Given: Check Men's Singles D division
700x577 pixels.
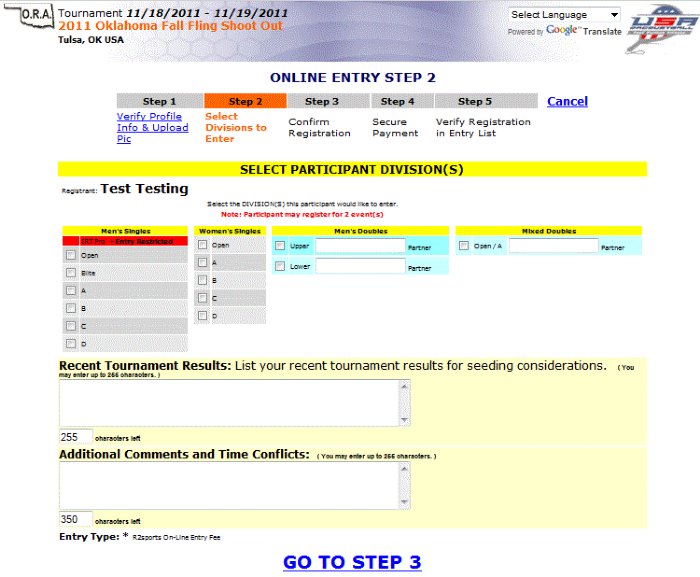Looking at the screenshot, I should [x=71, y=343].
